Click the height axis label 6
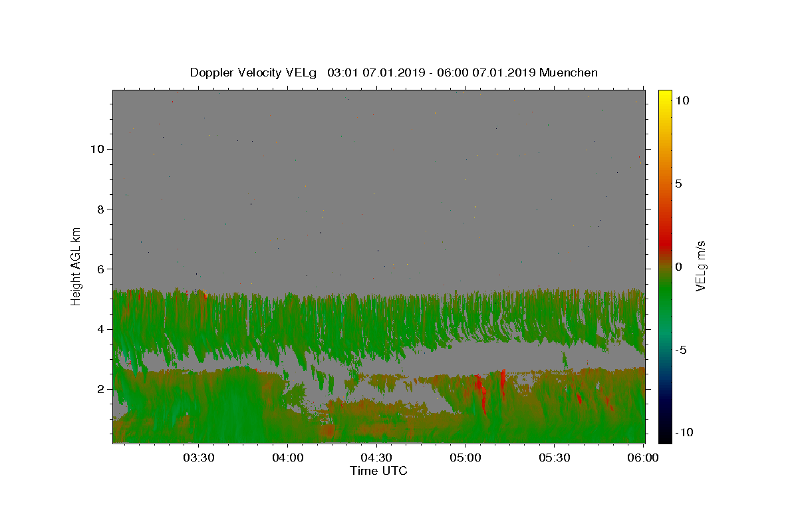This screenshot has height=532, width=798. (99, 269)
